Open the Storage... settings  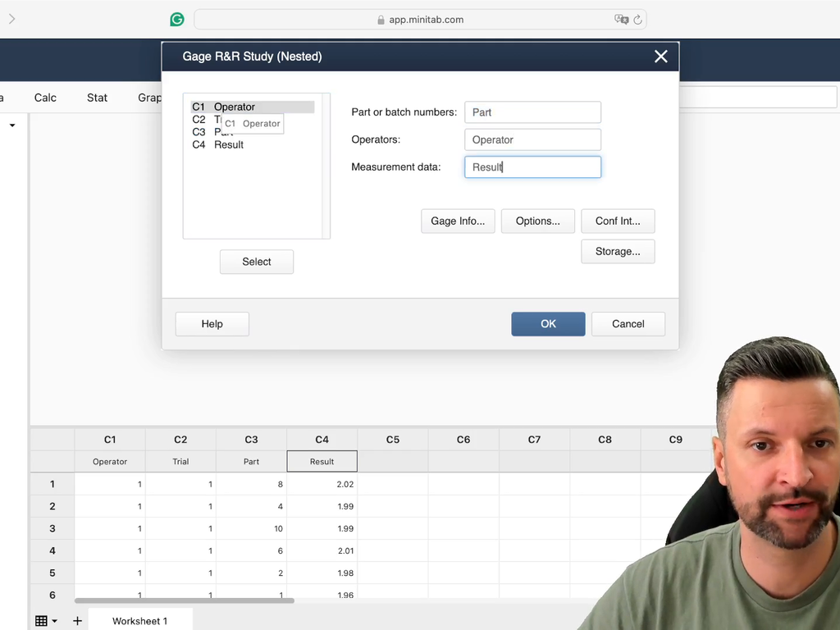(618, 251)
